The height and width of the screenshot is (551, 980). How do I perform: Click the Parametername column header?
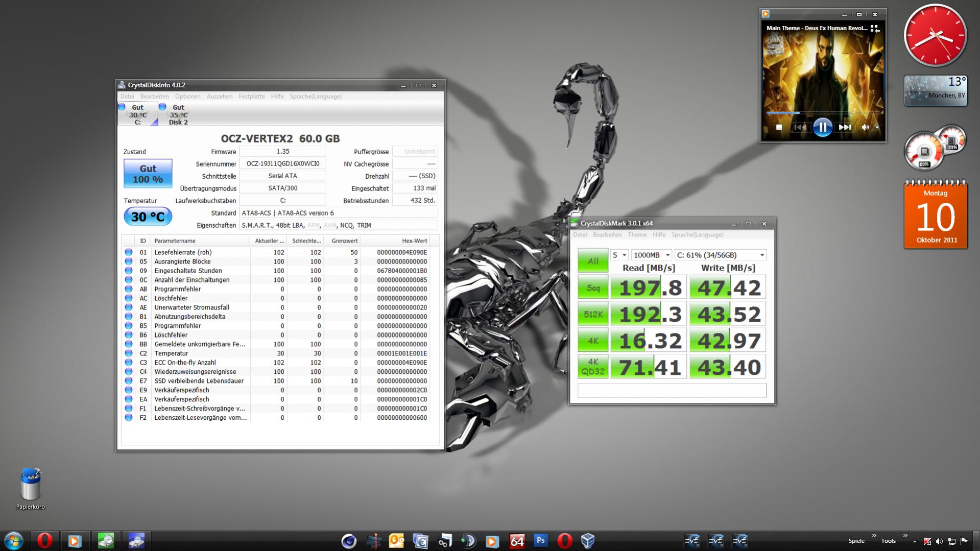[201, 241]
